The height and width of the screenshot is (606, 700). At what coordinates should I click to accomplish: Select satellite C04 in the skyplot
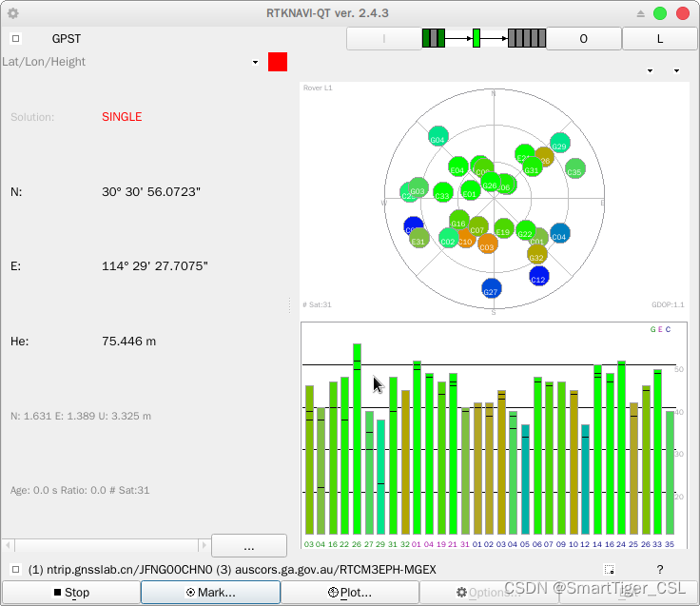(560, 234)
